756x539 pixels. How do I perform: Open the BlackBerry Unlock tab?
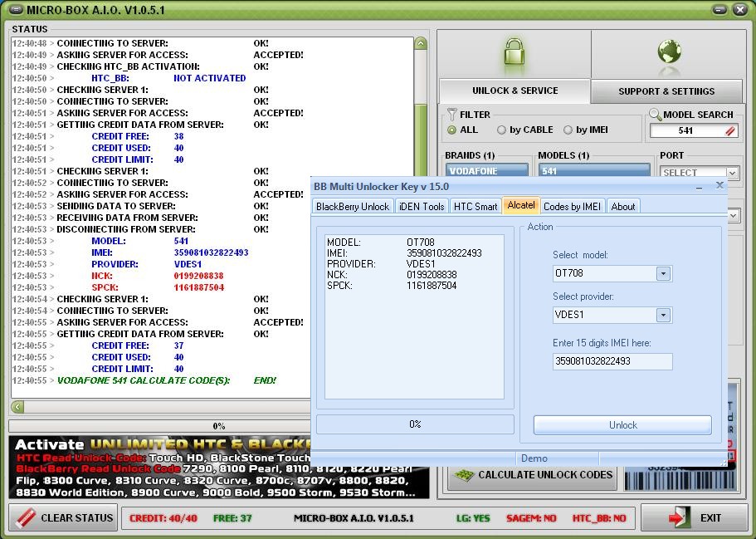[x=353, y=207]
